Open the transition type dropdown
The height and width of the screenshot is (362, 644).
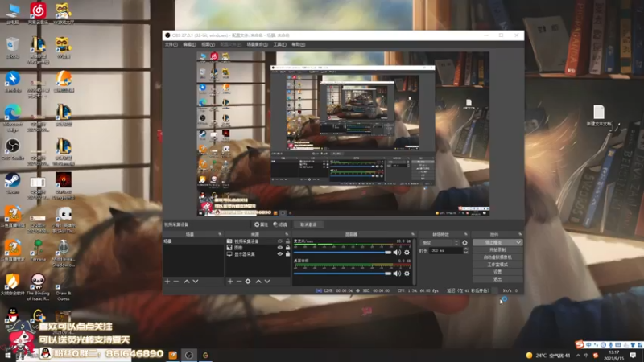pos(439,243)
